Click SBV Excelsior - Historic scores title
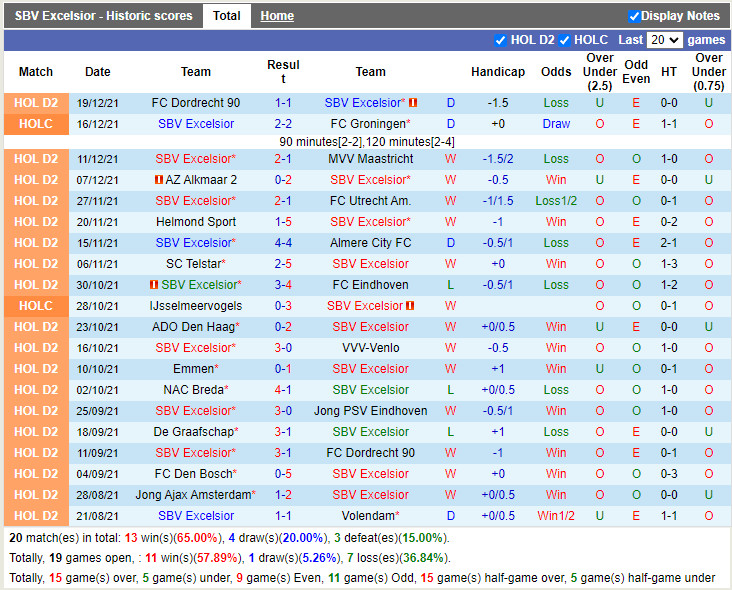 tap(103, 16)
